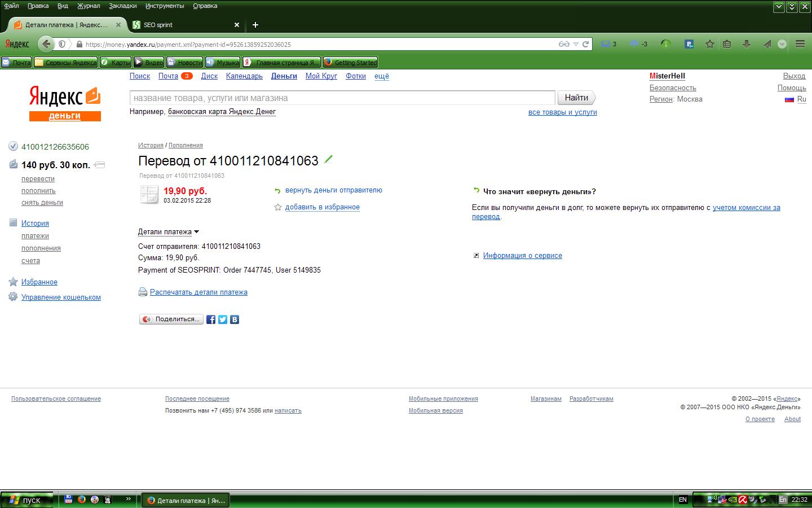This screenshot has width=812, height=508.
Task: Open the Карты bookmark in bookmarks bar
Action: pos(116,62)
